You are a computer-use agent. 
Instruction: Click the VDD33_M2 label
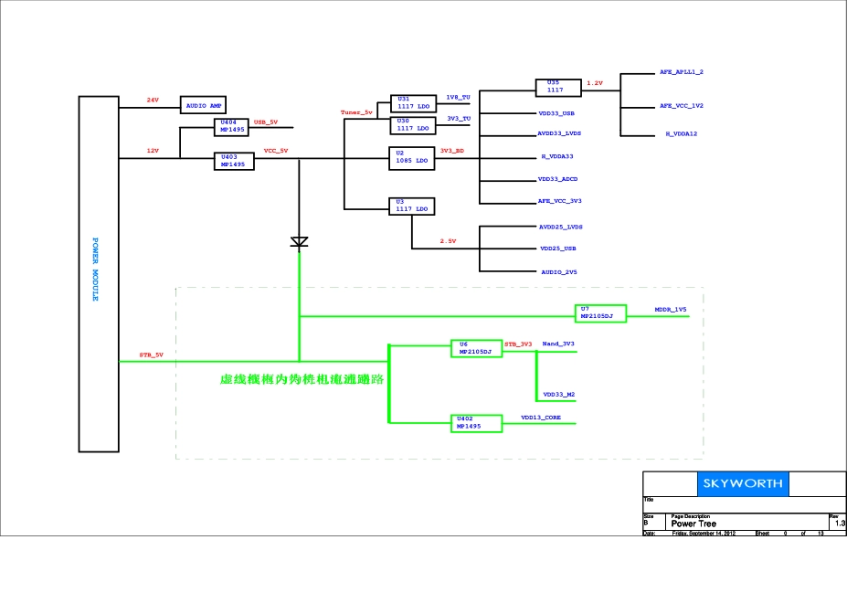[x=559, y=395]
